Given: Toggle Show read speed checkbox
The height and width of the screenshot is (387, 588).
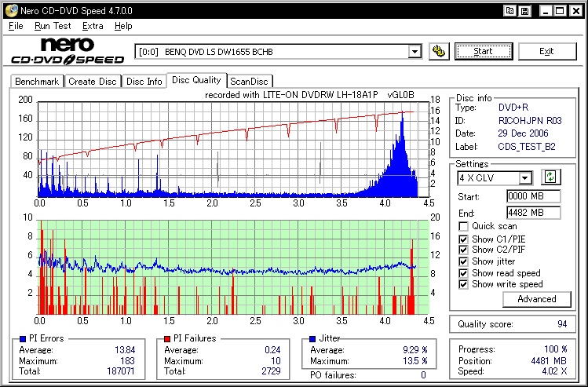Looking at the screenshot, I should click(463, 273).
